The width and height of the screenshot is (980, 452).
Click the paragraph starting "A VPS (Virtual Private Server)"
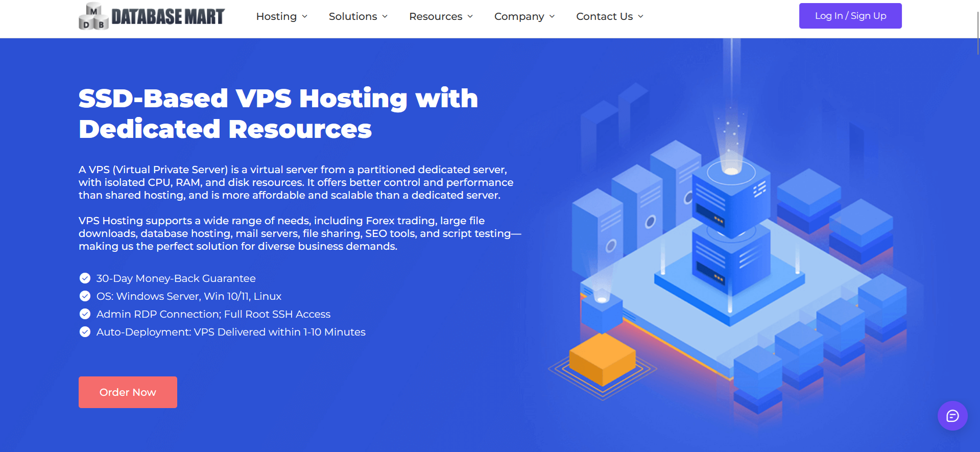click(x=296, y=182)
